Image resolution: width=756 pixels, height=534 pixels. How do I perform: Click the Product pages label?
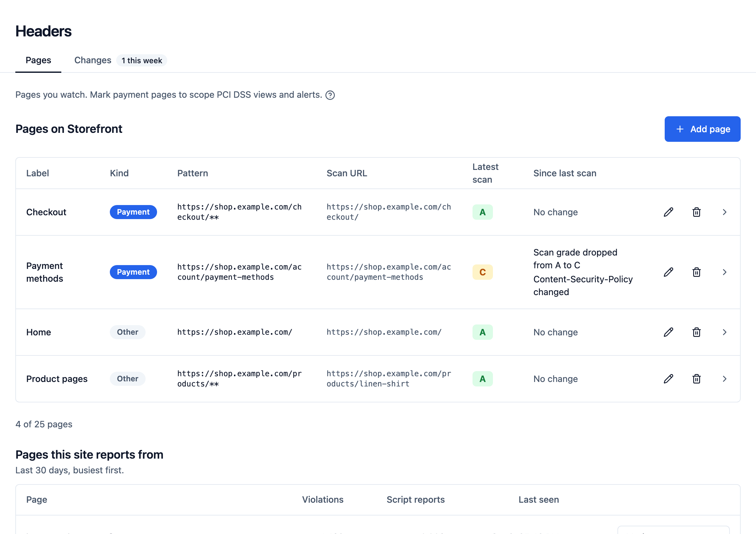click(57, 379)
